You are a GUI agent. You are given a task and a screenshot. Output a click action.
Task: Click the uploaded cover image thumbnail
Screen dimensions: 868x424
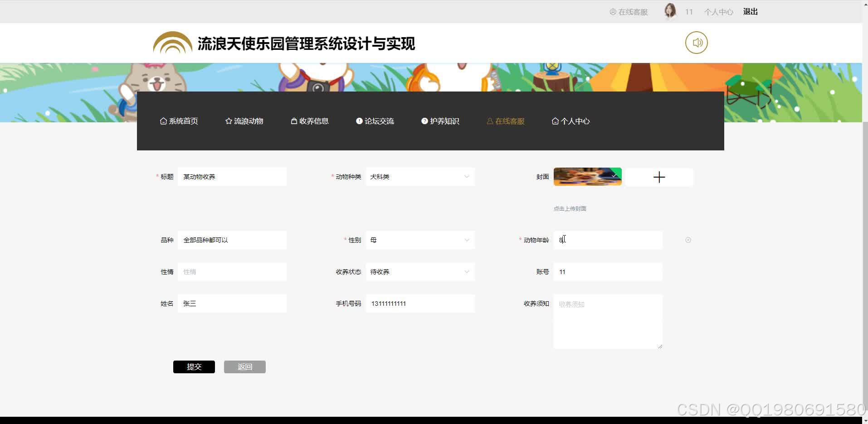pos(587,177)
